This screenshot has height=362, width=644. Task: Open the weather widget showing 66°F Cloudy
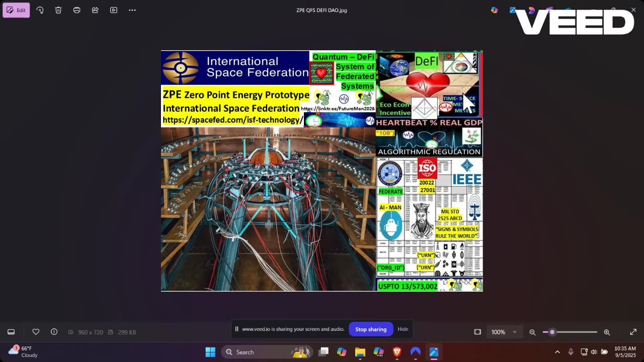[23, 351]
